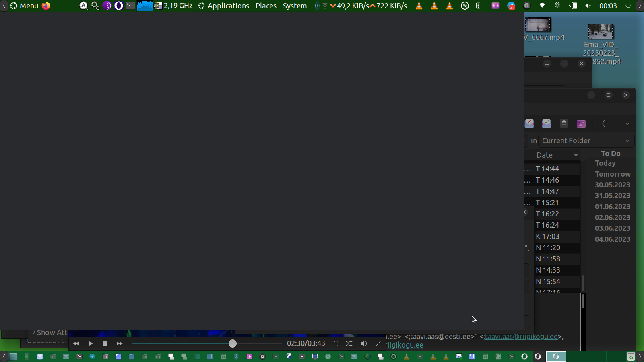Open the network wifi tray indicator

coord(542,6)
